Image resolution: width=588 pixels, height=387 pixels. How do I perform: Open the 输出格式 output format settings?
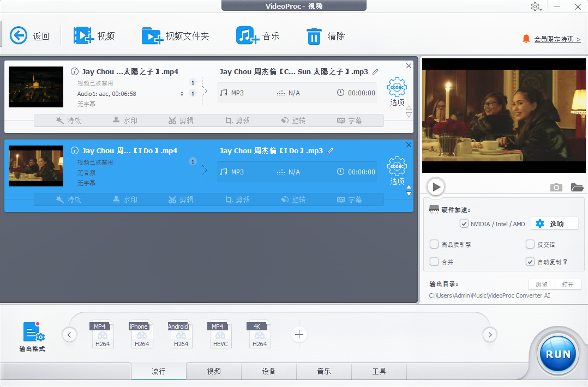33,336
